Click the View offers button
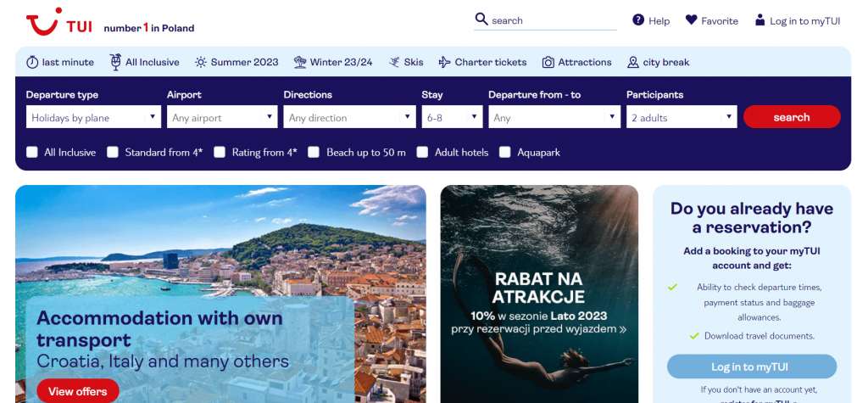Screen dimensions: 868x403 click(78, 391)
